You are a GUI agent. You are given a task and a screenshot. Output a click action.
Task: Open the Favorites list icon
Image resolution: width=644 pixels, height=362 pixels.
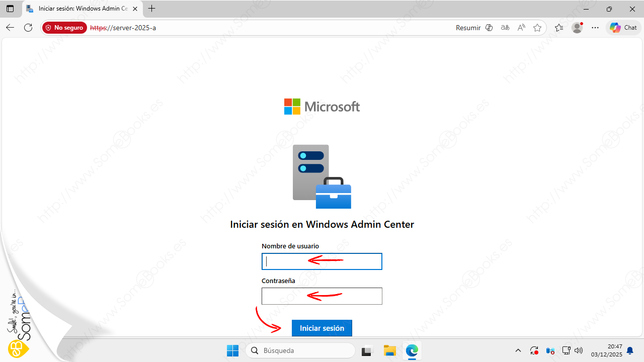[559, 28]
